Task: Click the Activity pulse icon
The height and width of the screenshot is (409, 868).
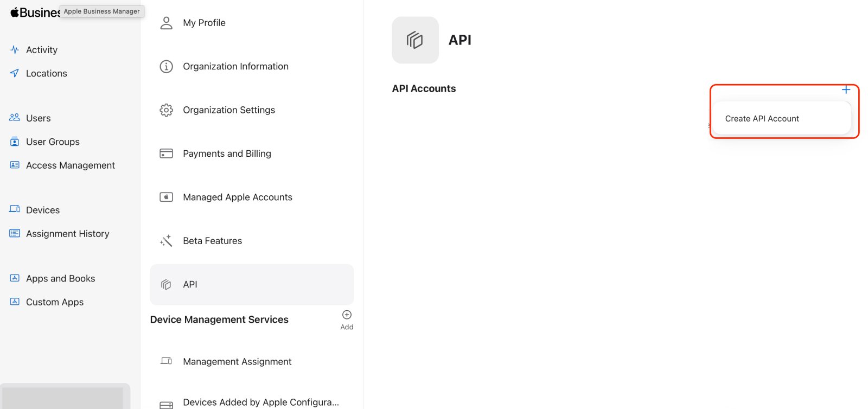Action: pyautogui.click(x=15, y=49)
